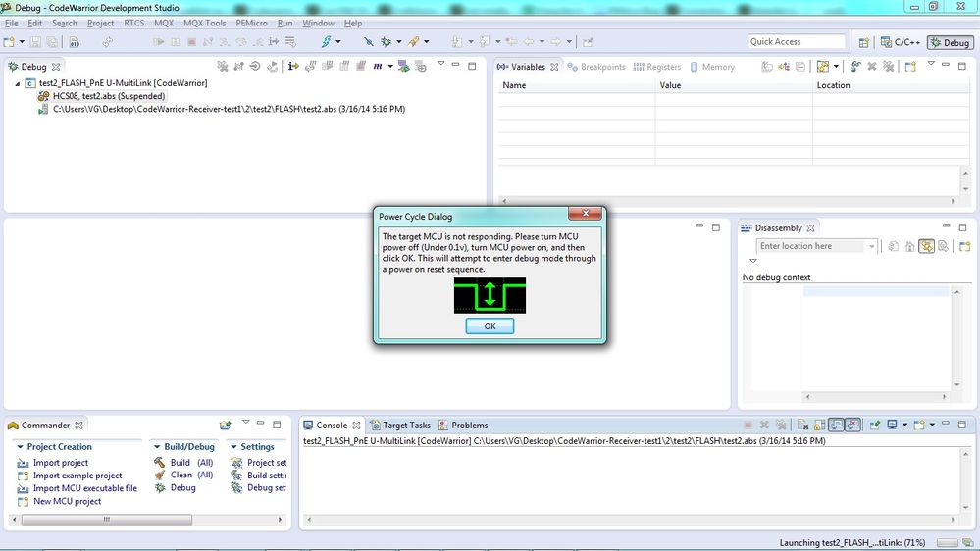Switch to the Memory tab
Viewport: 980px width, 551px height.
pyautogui.click(x=712, y=67)
